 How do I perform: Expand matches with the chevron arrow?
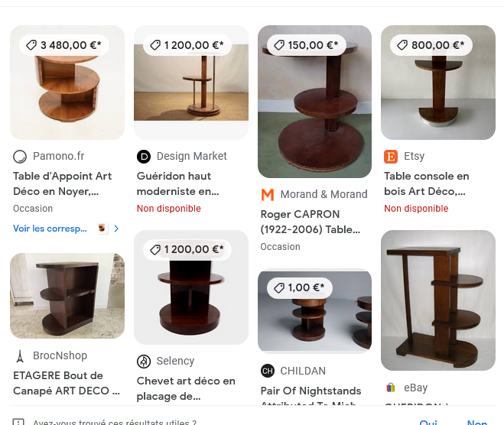coord(116,229)
